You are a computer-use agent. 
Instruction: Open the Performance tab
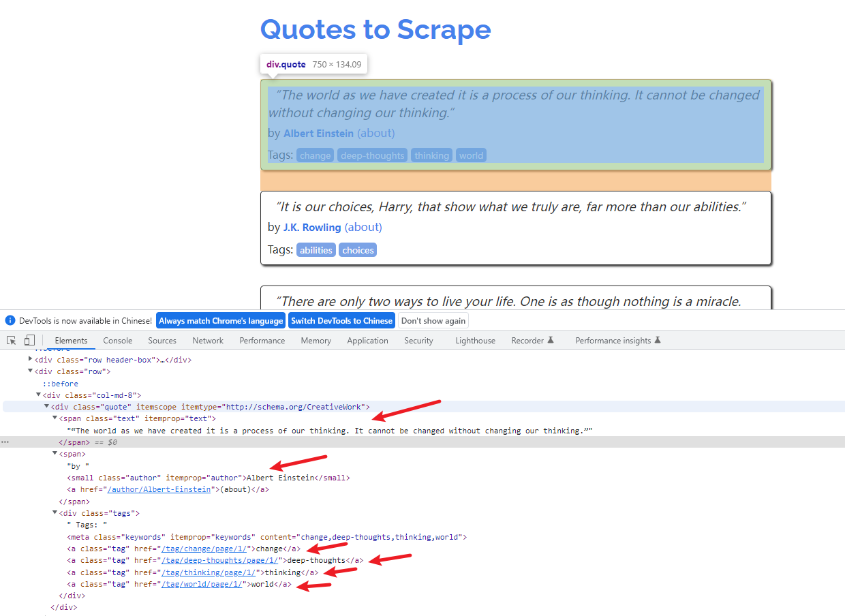262,340
